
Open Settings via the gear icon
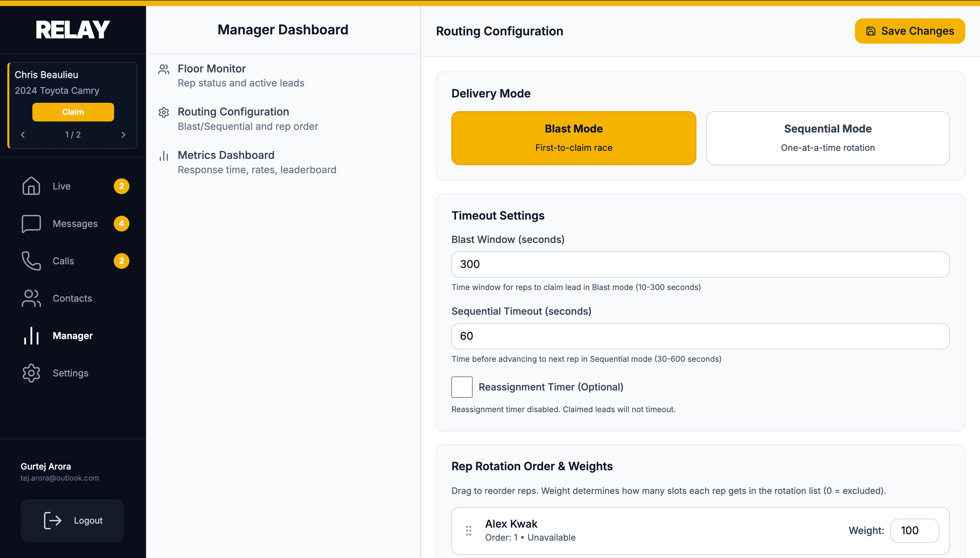[31, 373]
